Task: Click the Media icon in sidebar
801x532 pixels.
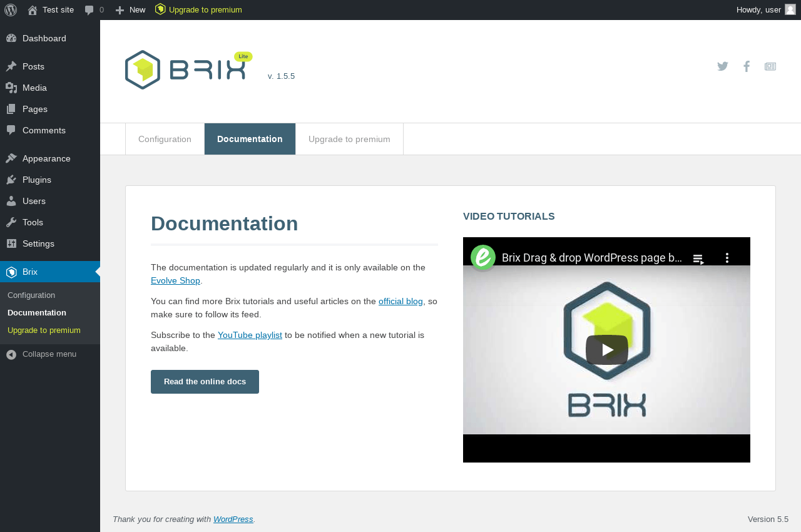Action: point(11,88)
